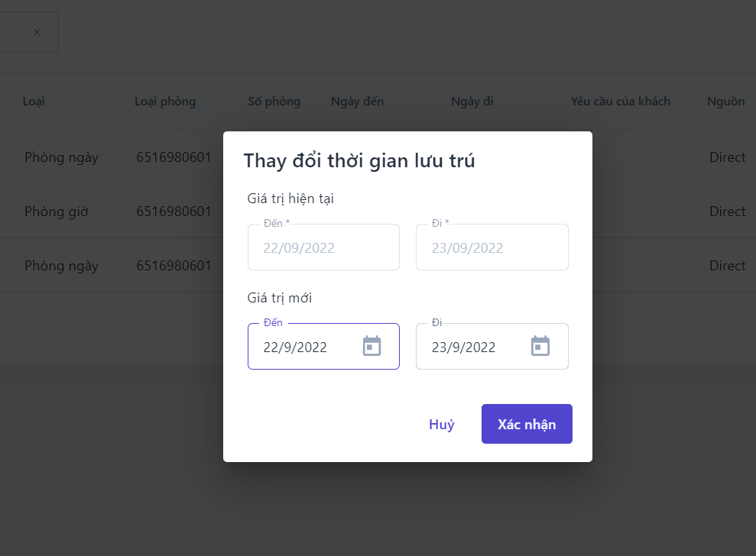Select the Ngày đi column header

pyautogui.click(x=472, y=102)
